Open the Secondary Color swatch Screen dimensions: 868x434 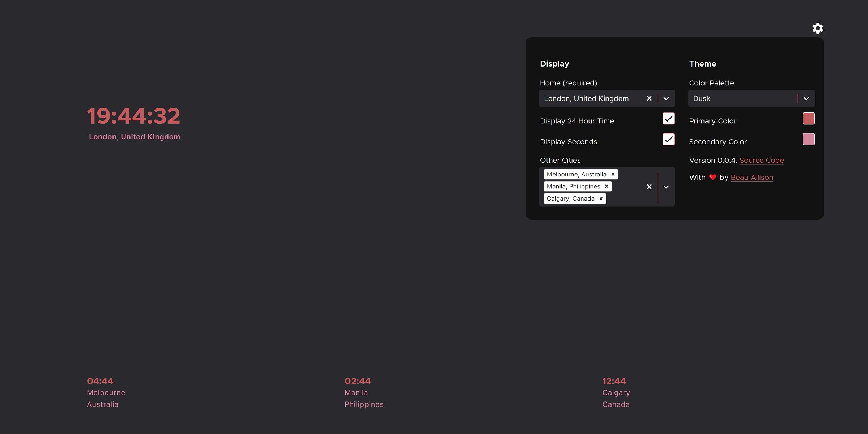click(808, 139)
